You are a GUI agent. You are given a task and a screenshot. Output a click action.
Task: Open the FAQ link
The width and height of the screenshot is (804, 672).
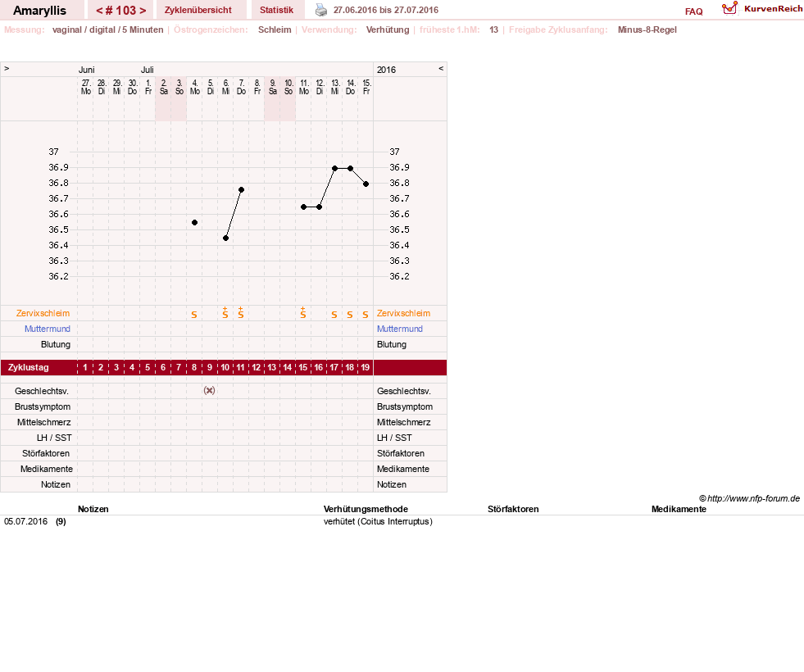693,11
